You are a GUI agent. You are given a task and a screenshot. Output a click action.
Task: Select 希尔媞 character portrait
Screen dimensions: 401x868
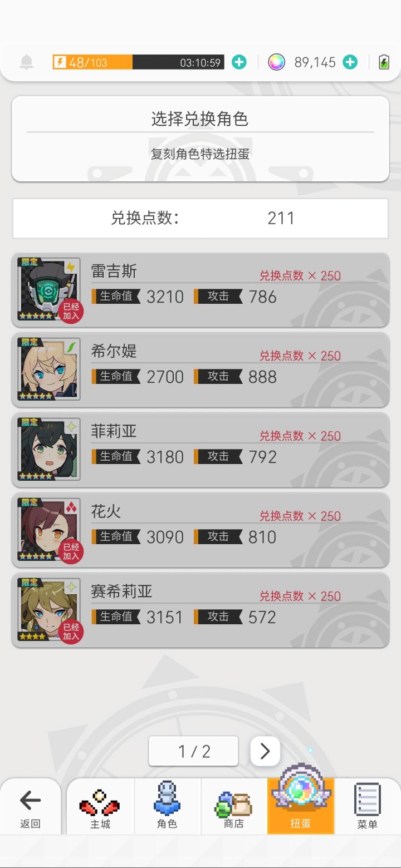click(49, 369)
